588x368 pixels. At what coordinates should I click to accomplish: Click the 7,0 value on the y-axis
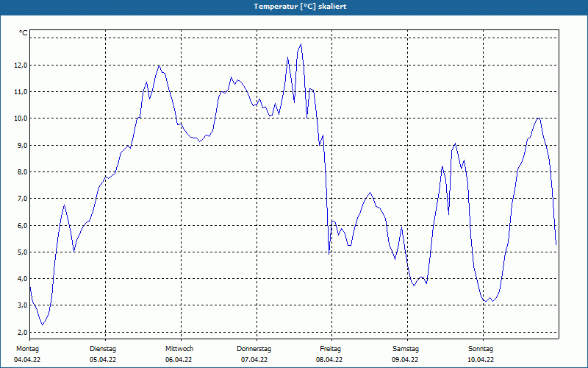(x=23, y=198)
